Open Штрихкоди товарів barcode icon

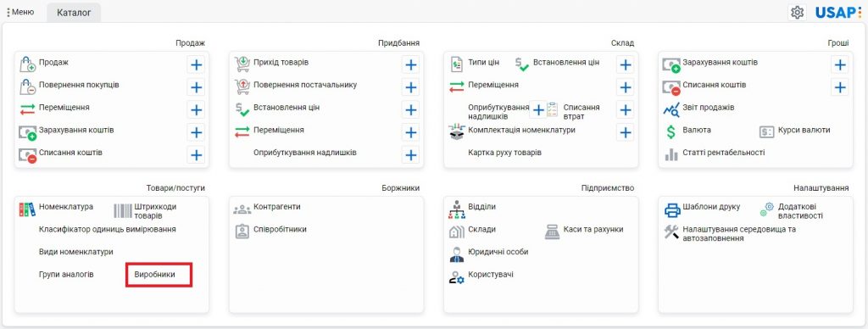(123, 211)
